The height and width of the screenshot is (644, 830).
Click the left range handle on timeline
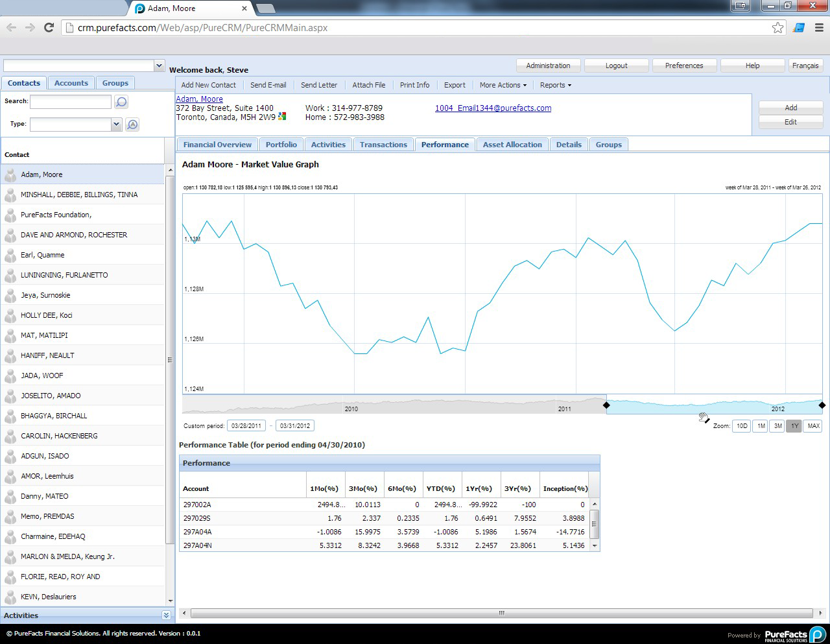tap(606, 405)
